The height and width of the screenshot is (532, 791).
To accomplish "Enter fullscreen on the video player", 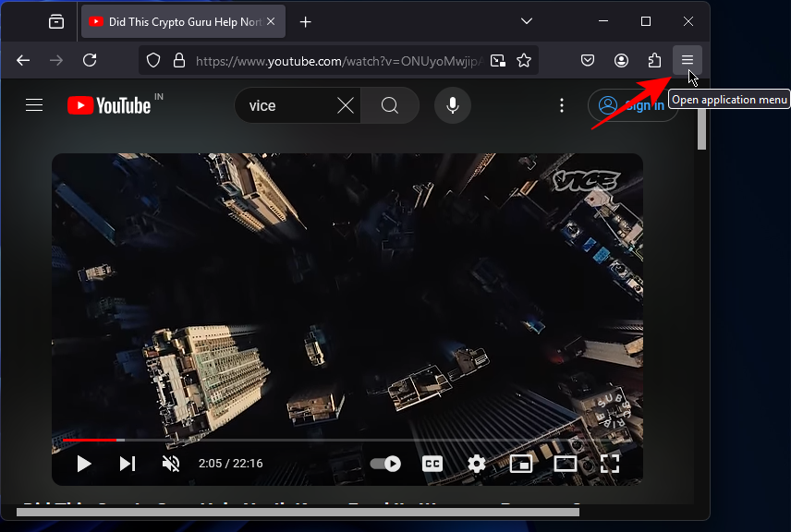I will point(610,464).
